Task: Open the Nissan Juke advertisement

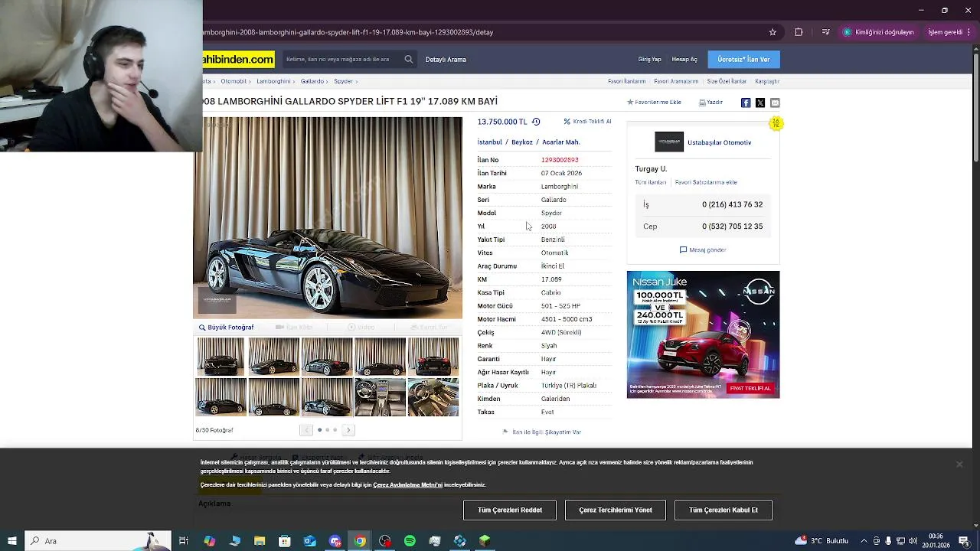Action: click(703, 334)
